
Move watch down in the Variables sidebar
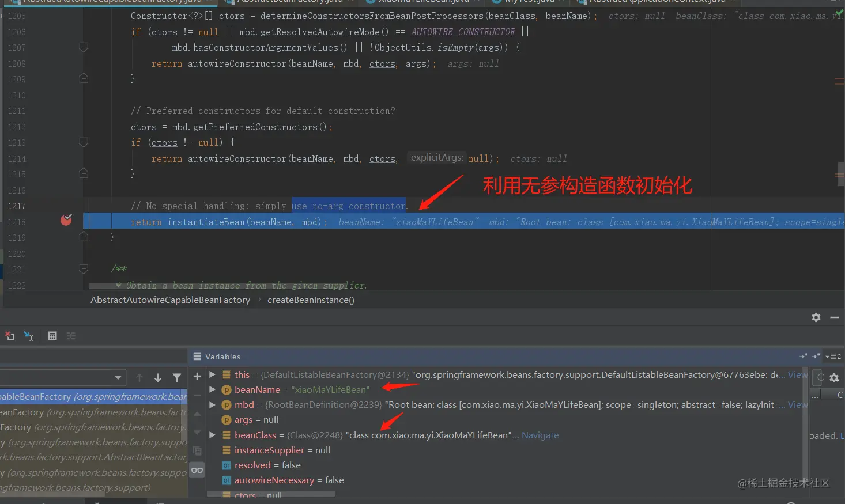pyautogui.click(x=197, y=433)
